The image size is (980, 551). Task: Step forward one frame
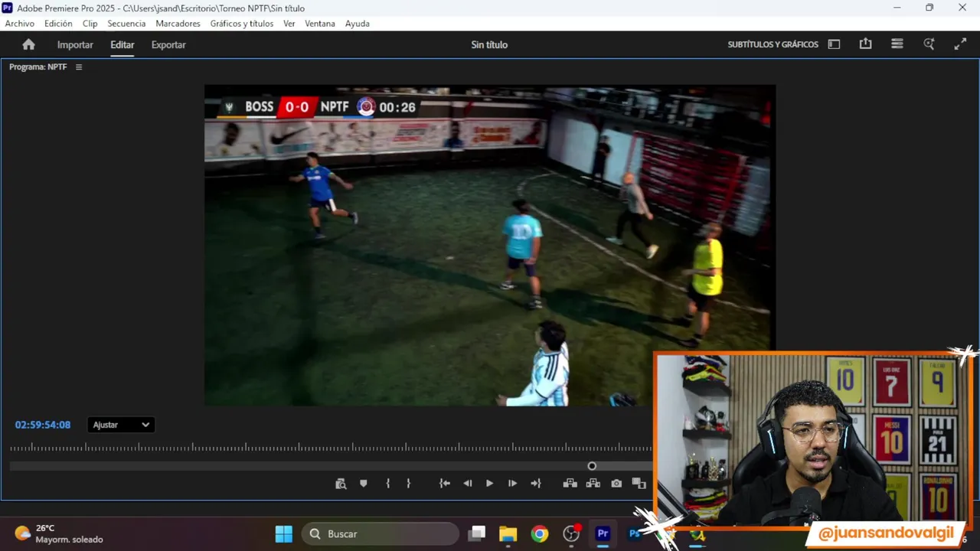pos(512,484)
